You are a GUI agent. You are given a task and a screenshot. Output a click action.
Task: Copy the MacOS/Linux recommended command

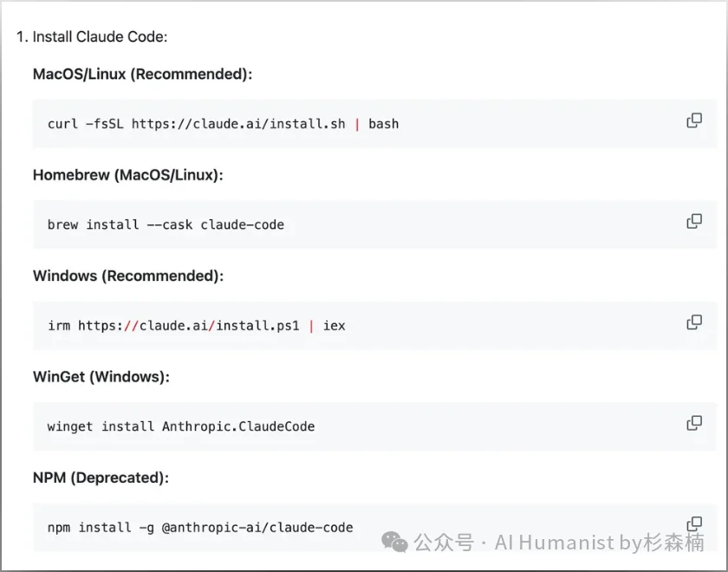point(694,120)
